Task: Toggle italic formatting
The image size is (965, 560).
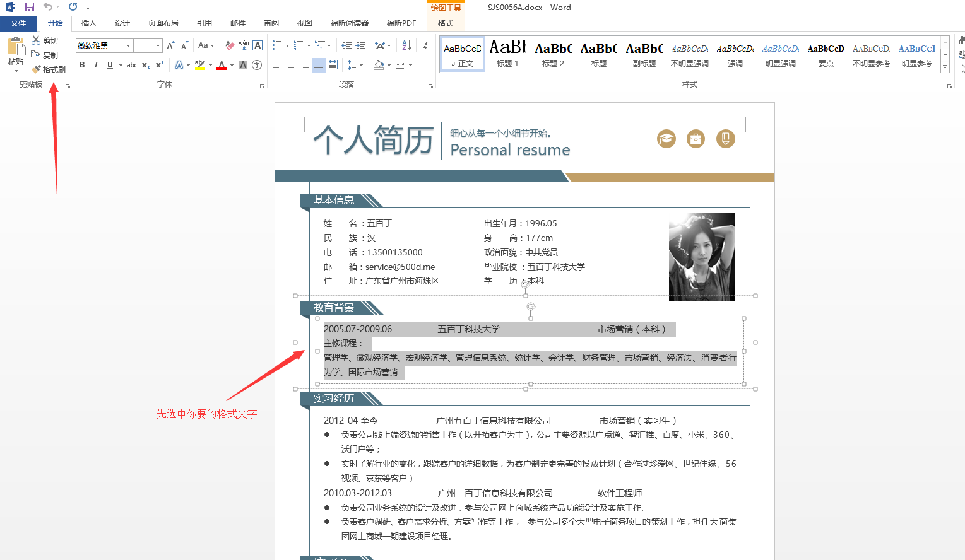Action: coord(95,65)
